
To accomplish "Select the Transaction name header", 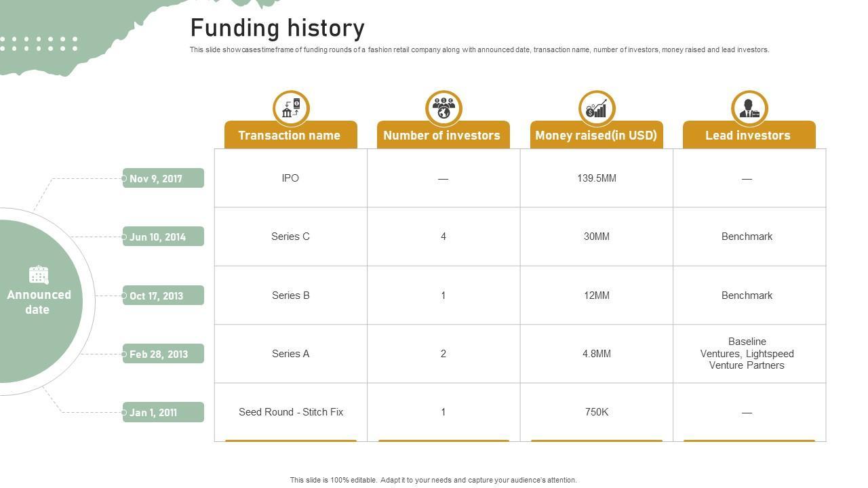I will tap(290, 135).
